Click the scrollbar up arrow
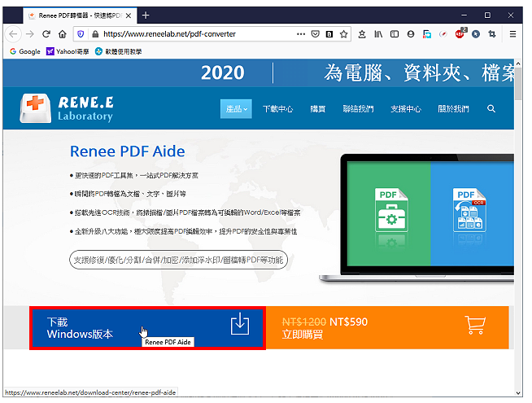Viewport: 532px width, 403px height. click(x=518, y=64)
